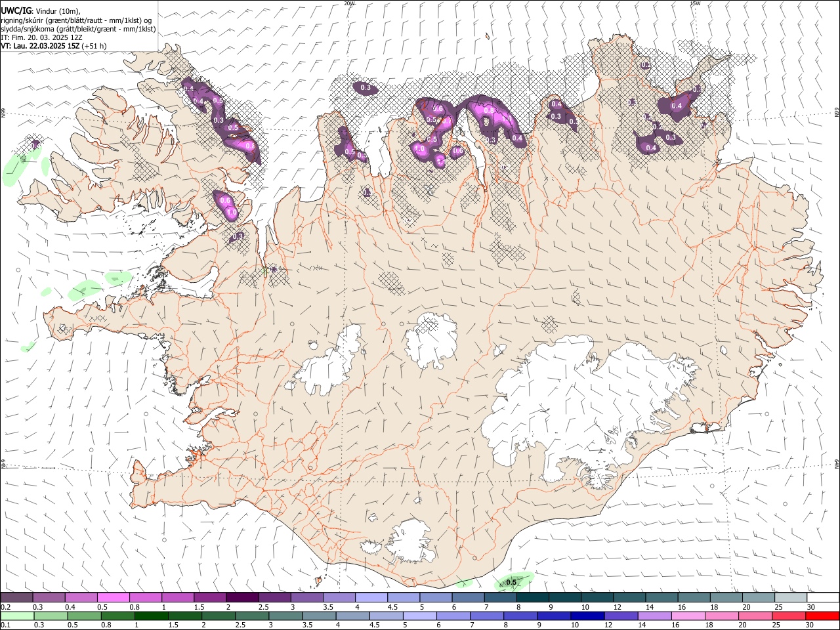
Task: Click the 'slydda/snjókoma' header line
Action: tap(78, 29)
